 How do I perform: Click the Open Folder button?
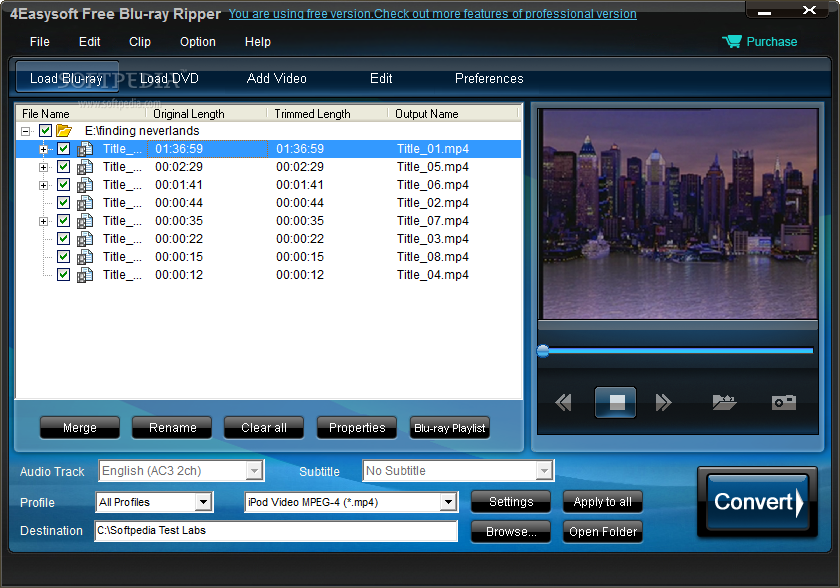click(603, 532)
